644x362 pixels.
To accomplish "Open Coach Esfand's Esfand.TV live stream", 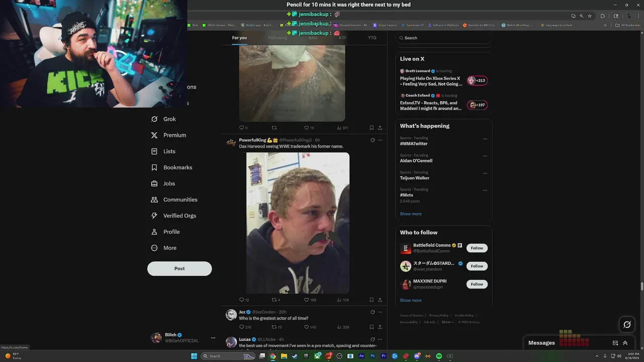I will [x=444, y=102].
